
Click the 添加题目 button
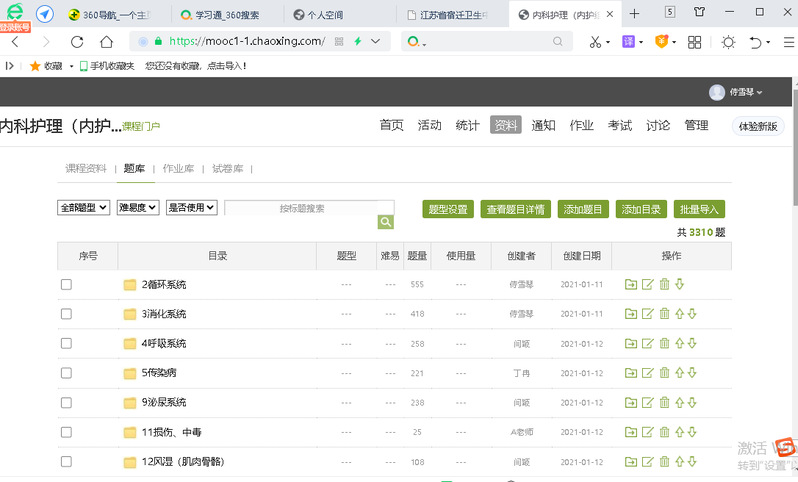pos(583,209)
